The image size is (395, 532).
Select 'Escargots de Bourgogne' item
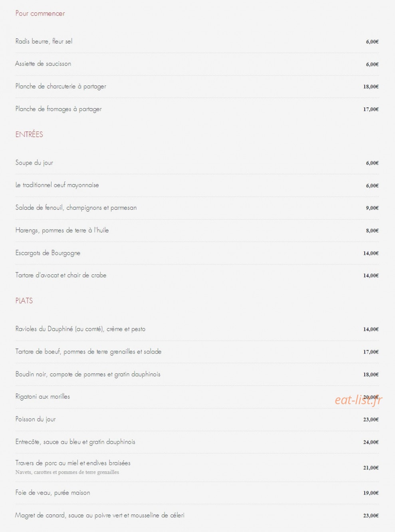click(x=48, y=253)
